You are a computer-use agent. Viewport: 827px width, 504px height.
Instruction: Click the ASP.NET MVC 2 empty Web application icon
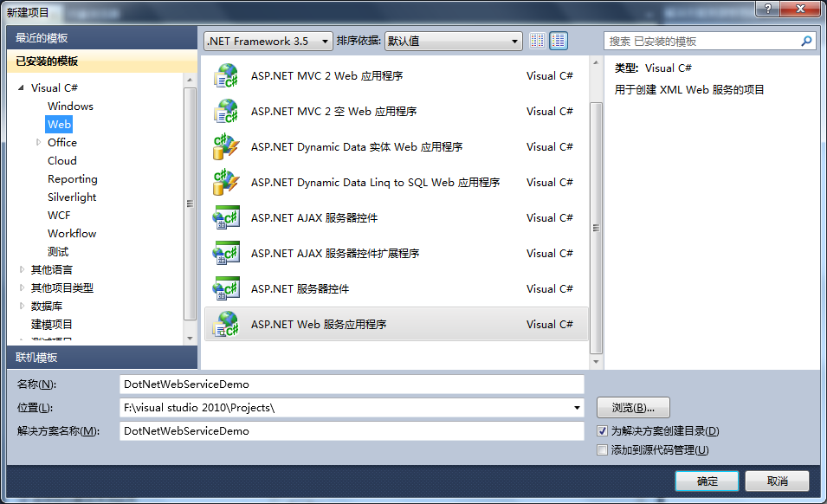226,111
